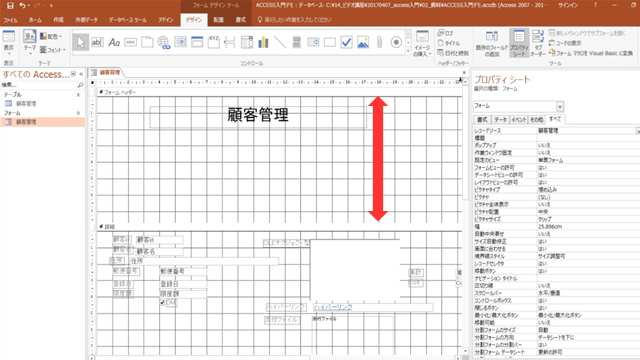Click the フォーム ヘッダー section bar
Screen dimensions: 640x360
point(279,92)
